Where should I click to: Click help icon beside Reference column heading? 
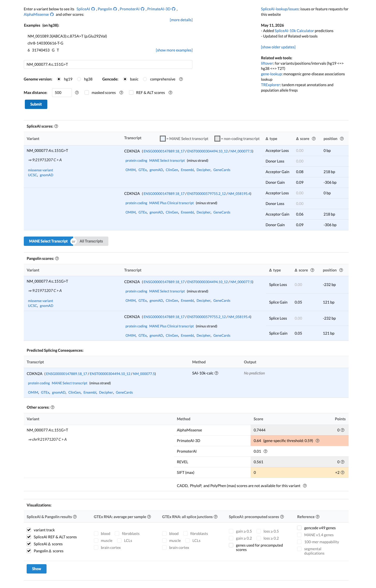(x=318, y=517)
